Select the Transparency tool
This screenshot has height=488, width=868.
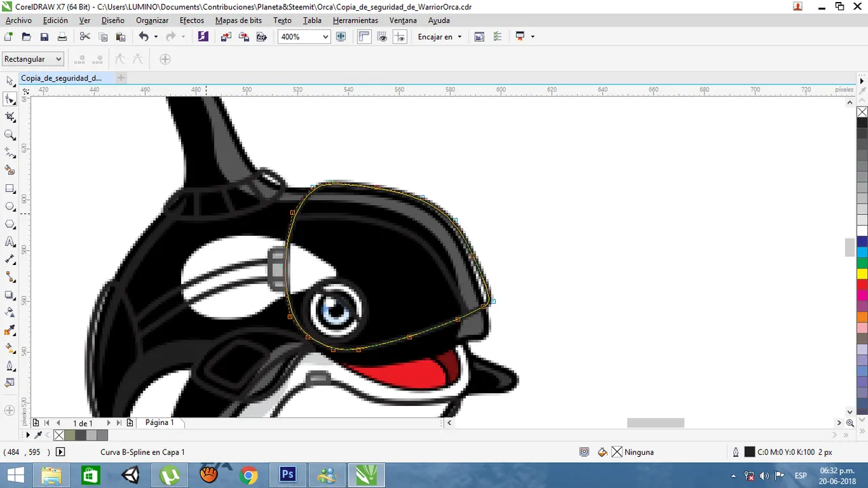click(x=10, y=312)
